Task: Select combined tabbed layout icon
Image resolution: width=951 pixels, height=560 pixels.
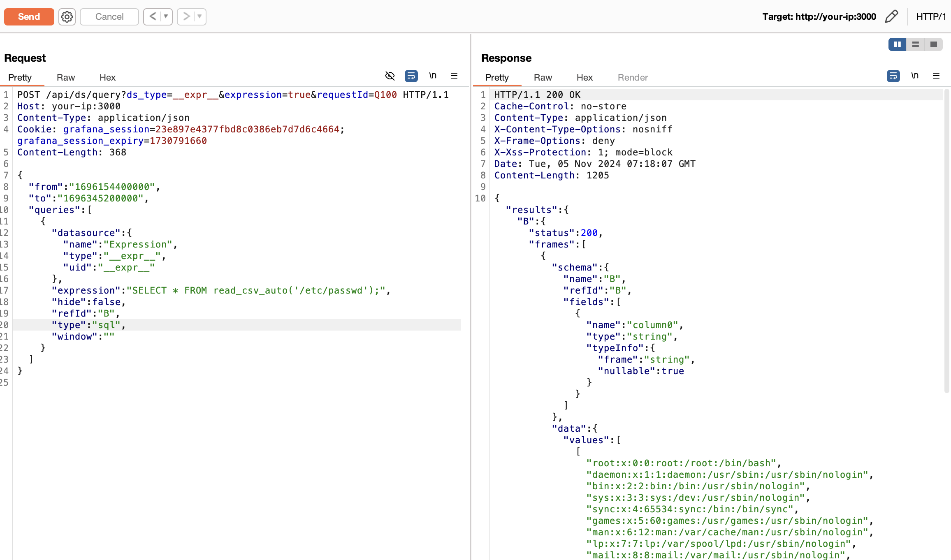Action: click(934, 44)
